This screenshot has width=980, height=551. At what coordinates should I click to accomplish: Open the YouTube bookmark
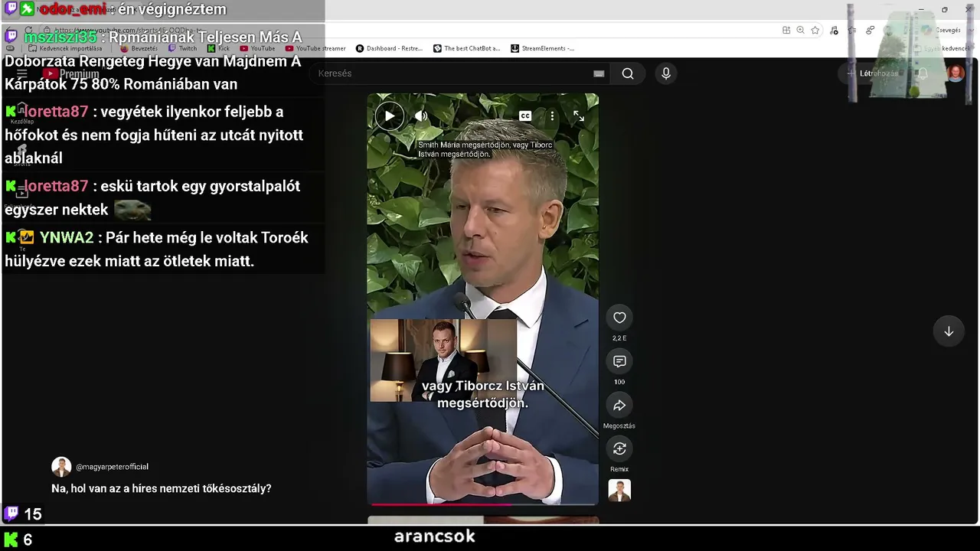257,48
